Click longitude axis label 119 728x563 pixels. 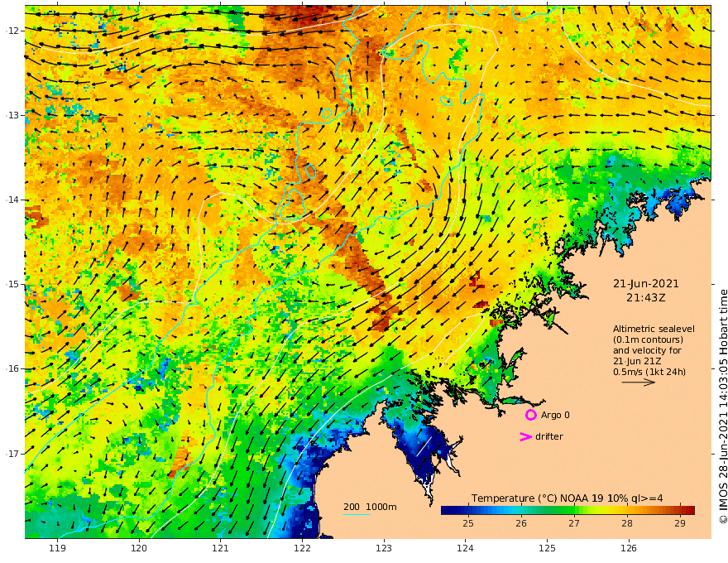pos(58,548)
